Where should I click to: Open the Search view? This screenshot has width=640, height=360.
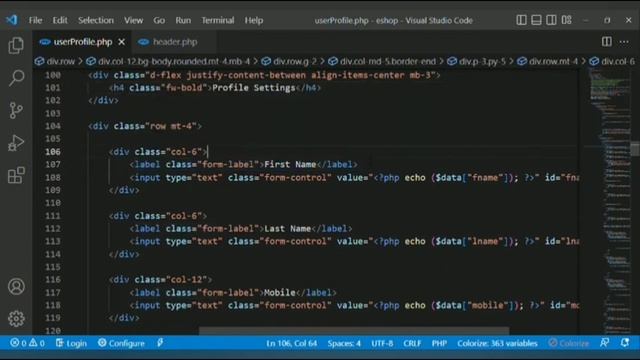[x=16, y=78]
